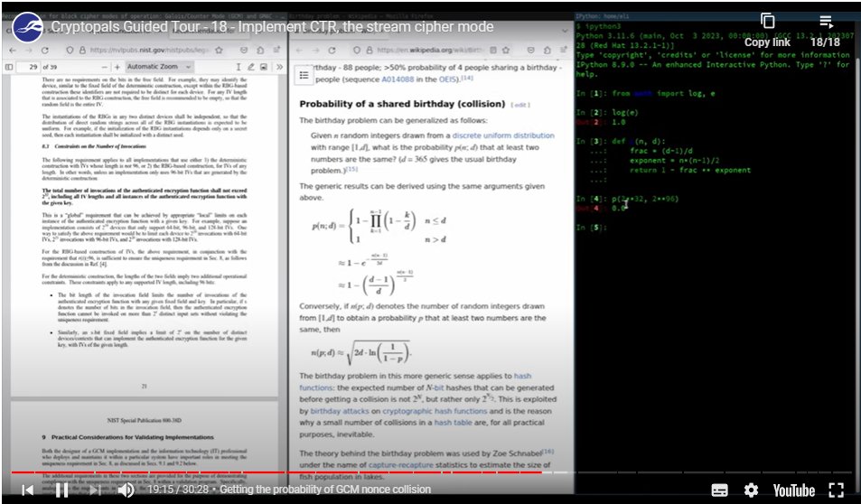Open the A014088 sequence link

pyautogui.click(x=398, y=79)
